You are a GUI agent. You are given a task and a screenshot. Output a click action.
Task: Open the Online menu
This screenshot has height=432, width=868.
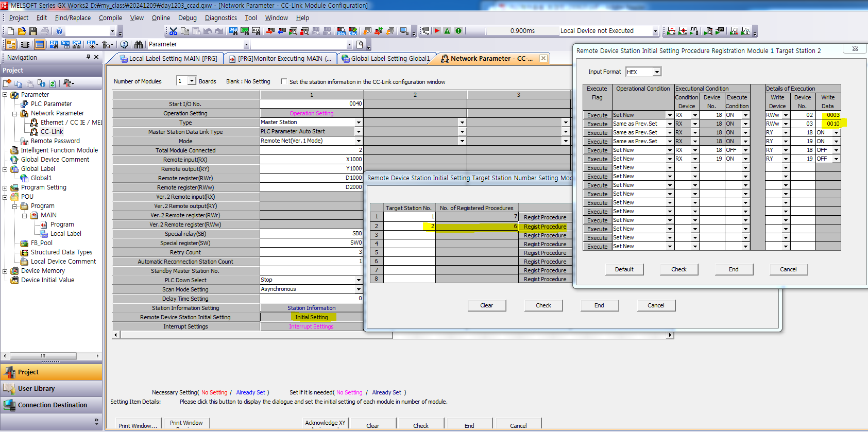tap(161, 18)
